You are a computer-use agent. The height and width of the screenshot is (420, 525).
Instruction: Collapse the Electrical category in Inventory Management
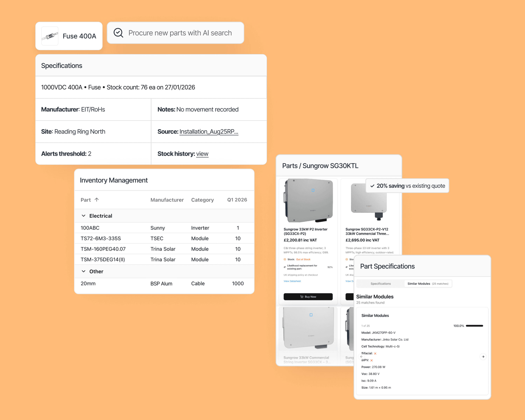pyautogui.click(x=84, y=216)
